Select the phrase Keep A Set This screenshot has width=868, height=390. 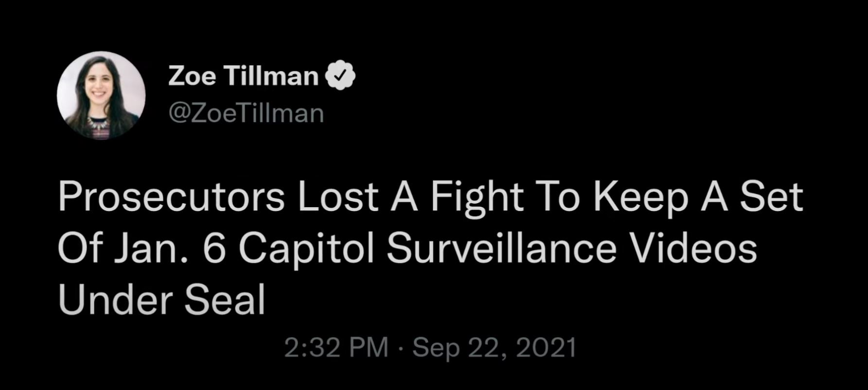point(698,196)
